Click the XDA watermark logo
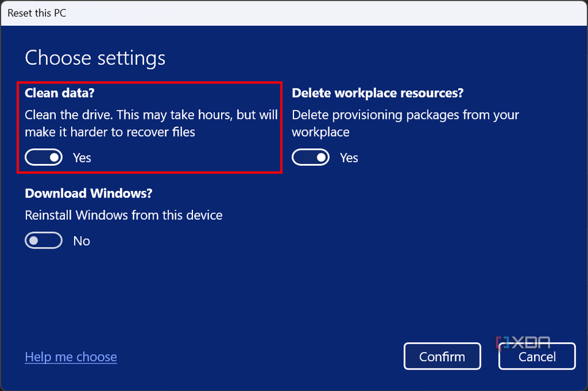The width and height of the screenshot is (588, 391). [530, 343]
